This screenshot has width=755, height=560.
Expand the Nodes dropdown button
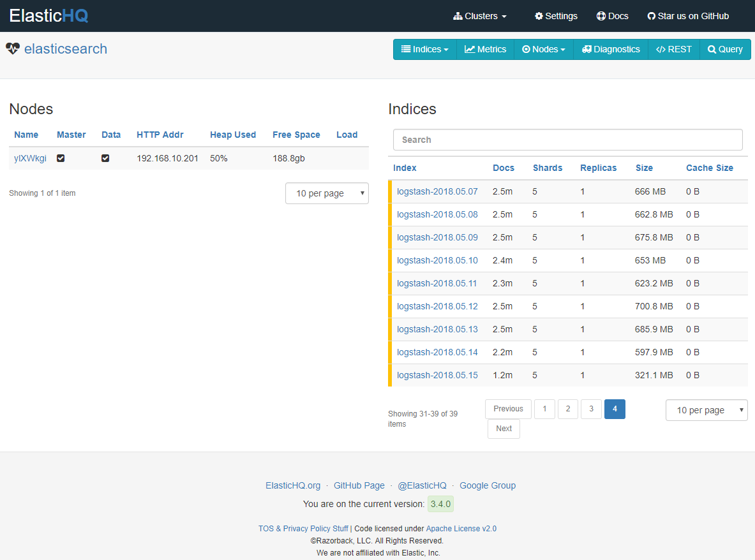tap(544, 50)
